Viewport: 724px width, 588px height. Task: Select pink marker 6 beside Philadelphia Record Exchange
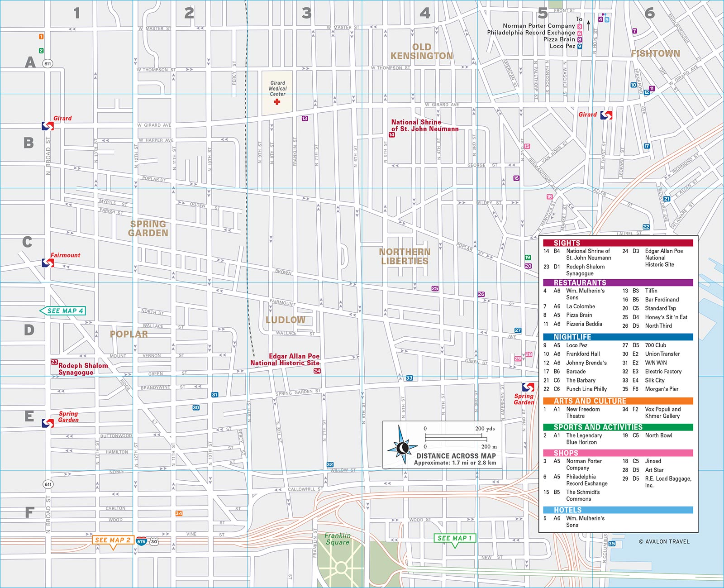pos(580,33)
